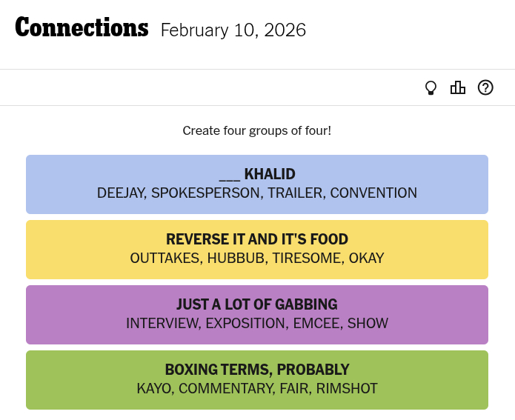Open the hints lightbulb icon
The width and height of the screenshot is (515, 420).
pos(431,88)
